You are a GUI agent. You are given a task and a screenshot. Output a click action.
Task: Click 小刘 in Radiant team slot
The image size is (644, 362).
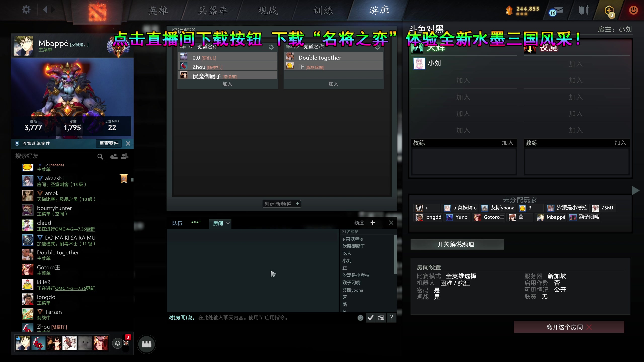click(x=464, y=64)
